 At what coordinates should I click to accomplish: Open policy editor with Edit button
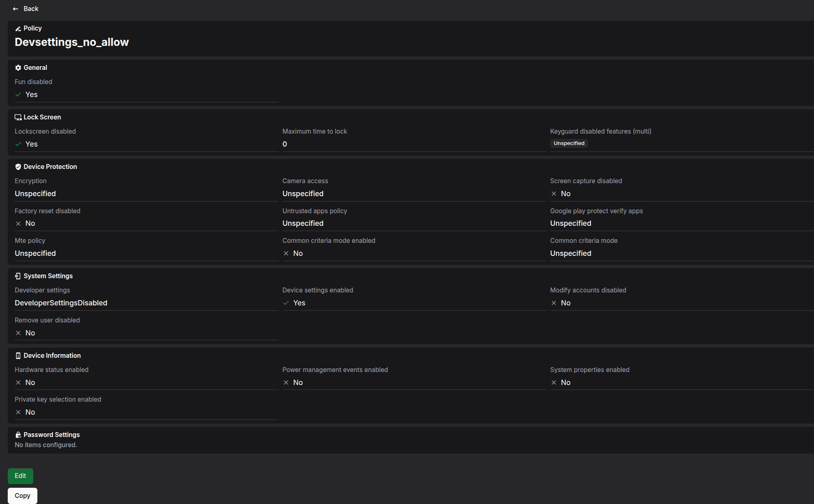click(x=20, y=476)
